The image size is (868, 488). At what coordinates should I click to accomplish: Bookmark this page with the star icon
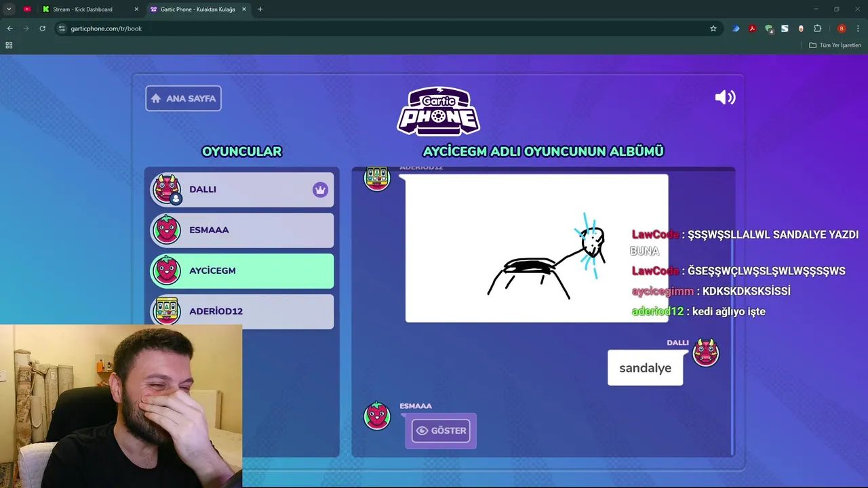713,28
